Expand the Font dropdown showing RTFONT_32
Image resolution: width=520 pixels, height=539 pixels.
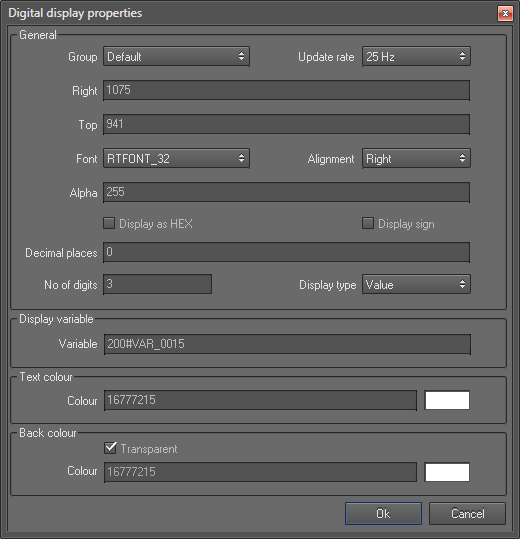pyautogui.click(x=176, y=158)
